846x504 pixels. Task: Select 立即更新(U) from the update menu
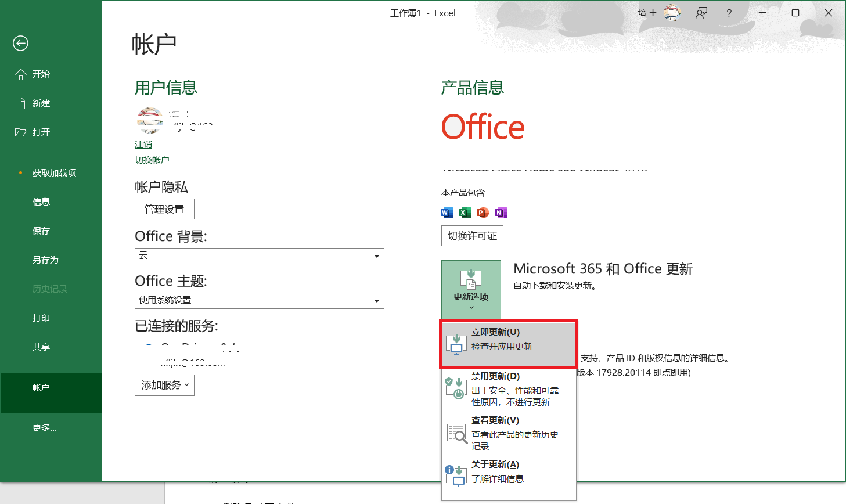[508, 344]
